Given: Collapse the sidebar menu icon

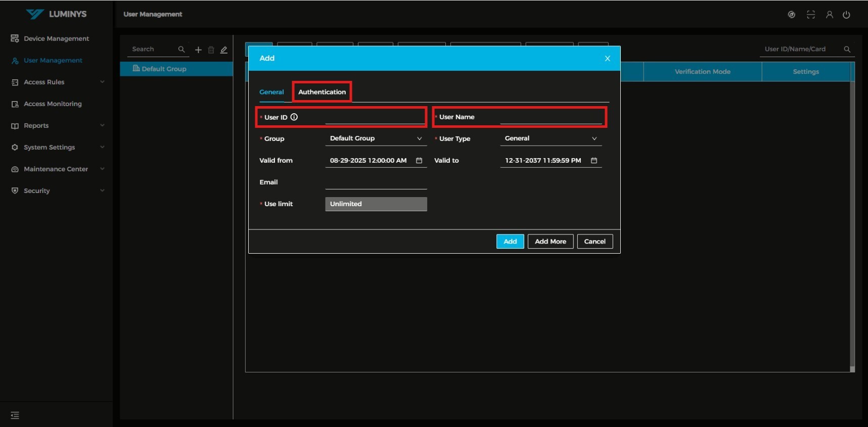Looking at the screenshot, I should pos(15,415).
